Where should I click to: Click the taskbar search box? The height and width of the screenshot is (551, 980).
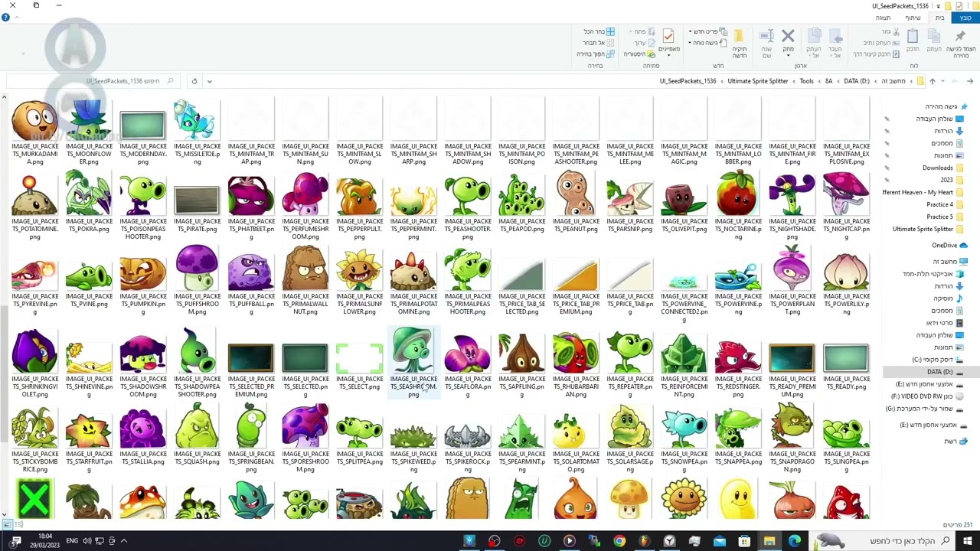click(880, 541)
